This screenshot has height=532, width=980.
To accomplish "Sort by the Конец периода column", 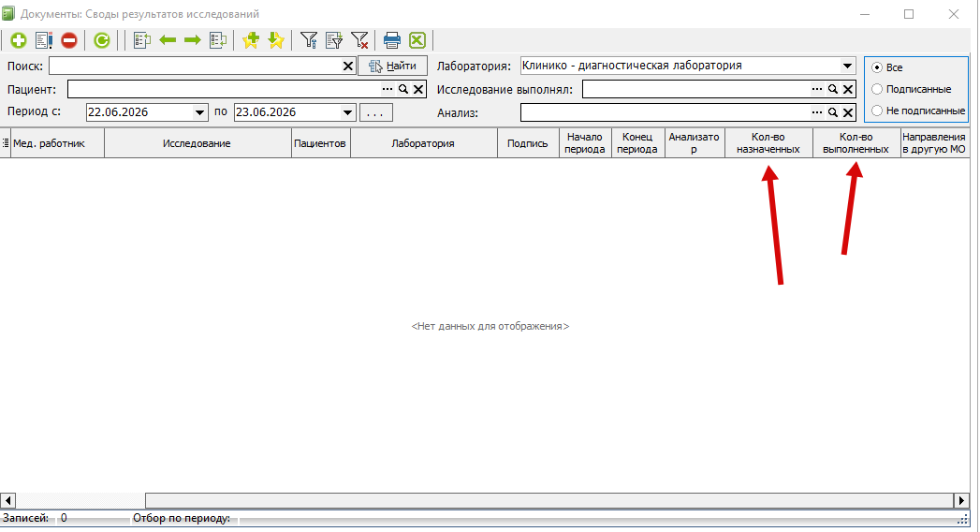I will coord(638,143).
